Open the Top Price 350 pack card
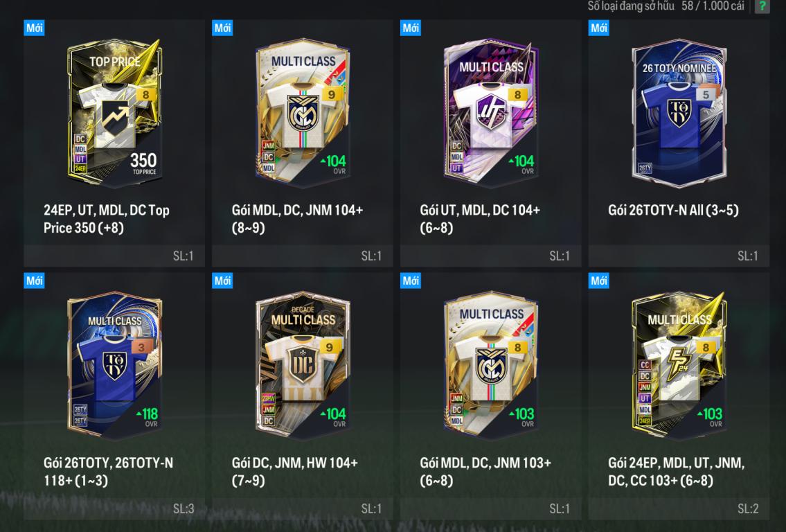The image size is (786, 532). point(114,114)
